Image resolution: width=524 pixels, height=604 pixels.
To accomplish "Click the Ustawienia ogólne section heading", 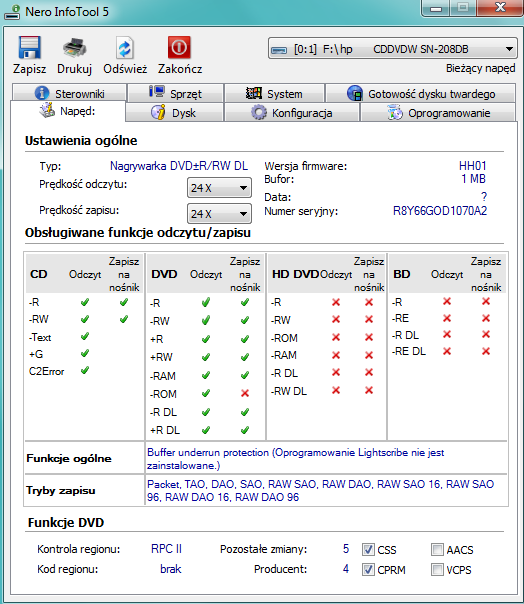I will click(81, 141).
